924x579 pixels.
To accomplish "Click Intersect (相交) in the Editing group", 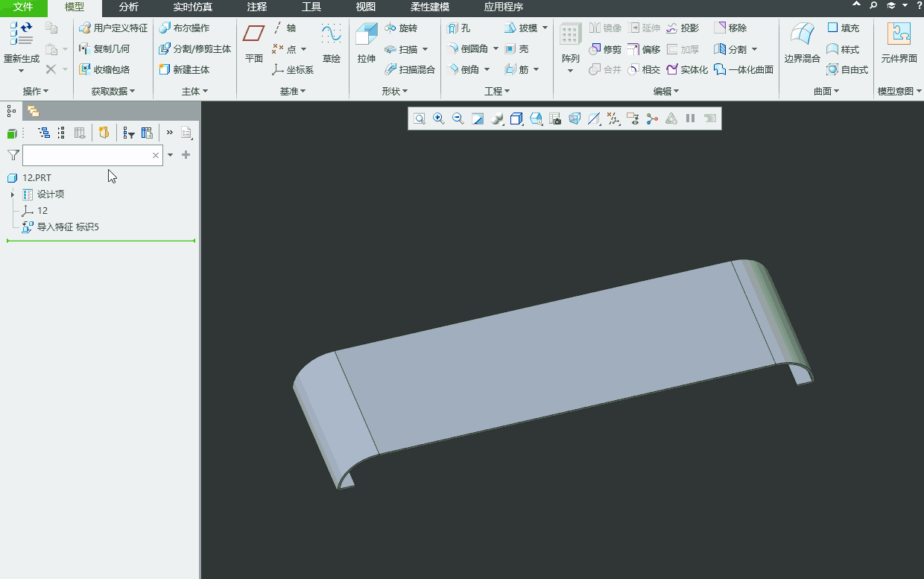I will [x=644, y=69].
